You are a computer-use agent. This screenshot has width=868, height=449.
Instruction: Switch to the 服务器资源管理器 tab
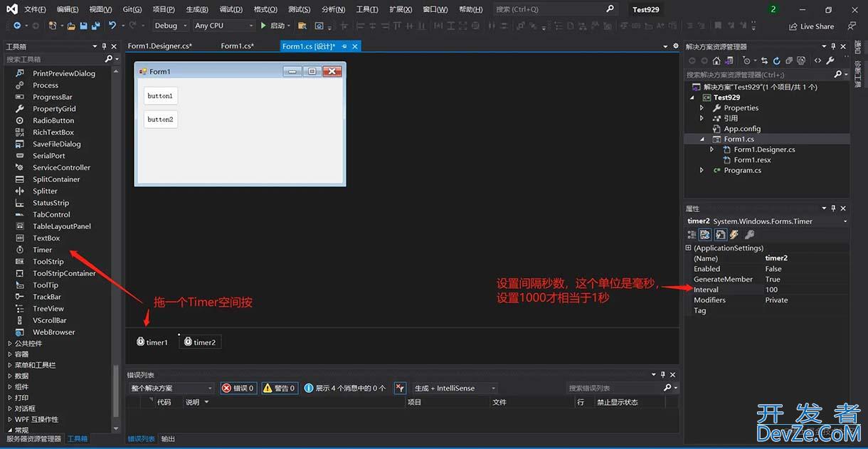34,439
